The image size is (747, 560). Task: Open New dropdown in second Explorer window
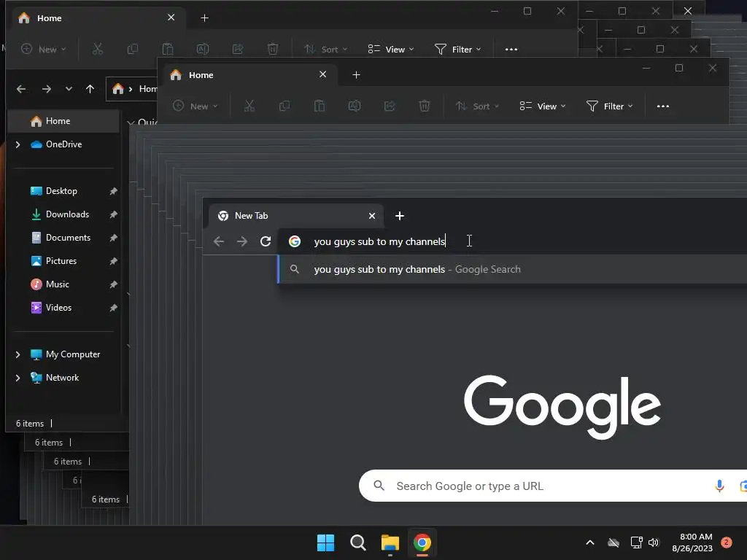tap(196, 106)
